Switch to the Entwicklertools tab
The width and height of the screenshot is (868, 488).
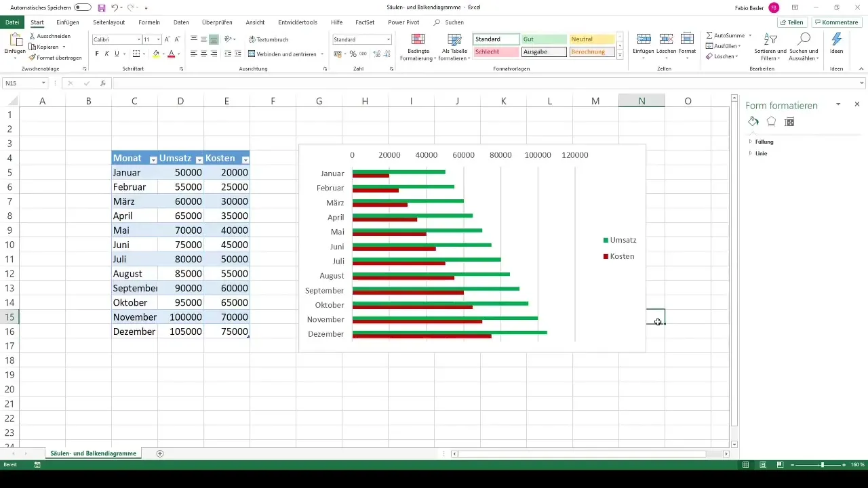point(298,22)
